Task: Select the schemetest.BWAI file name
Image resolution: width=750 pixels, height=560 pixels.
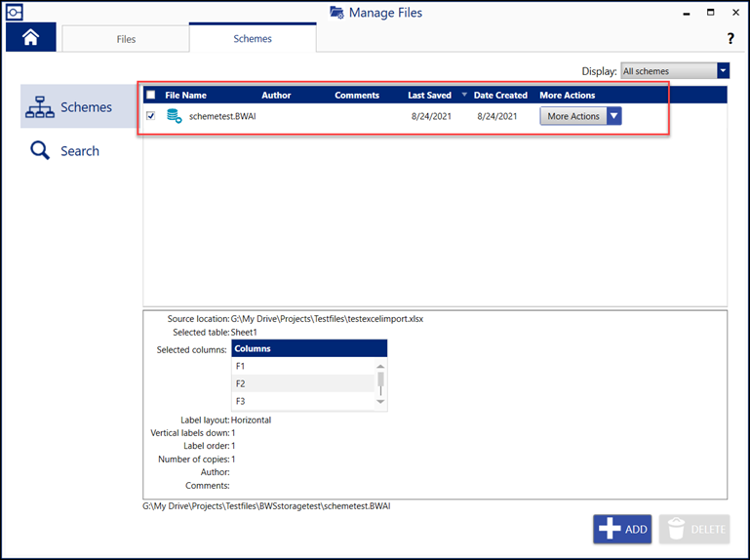Action: coord(222,116)
